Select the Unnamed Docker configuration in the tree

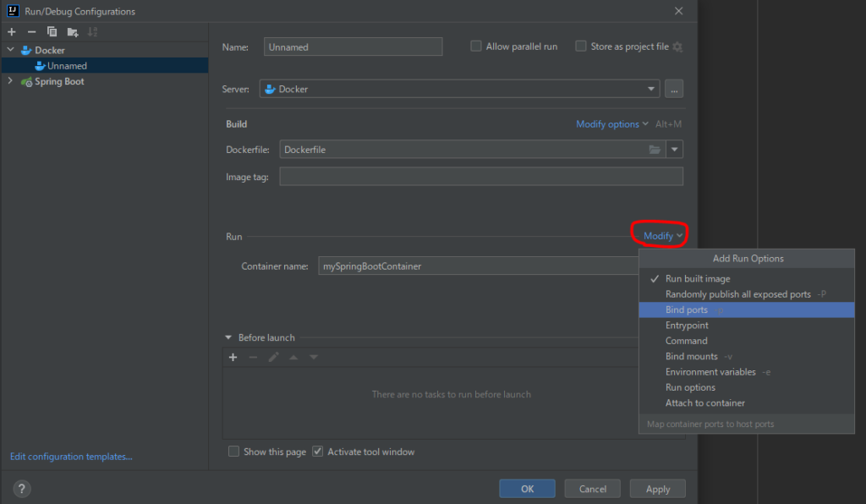point(67,66)
